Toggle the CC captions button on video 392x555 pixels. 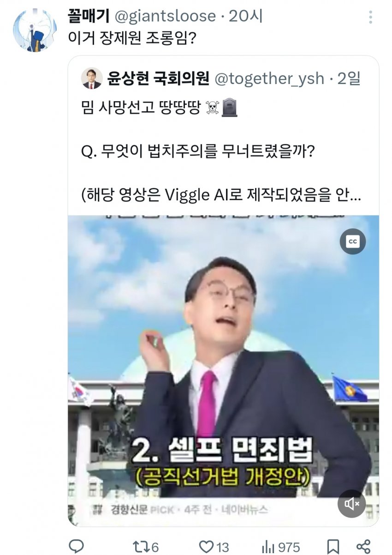coord(353,241)
